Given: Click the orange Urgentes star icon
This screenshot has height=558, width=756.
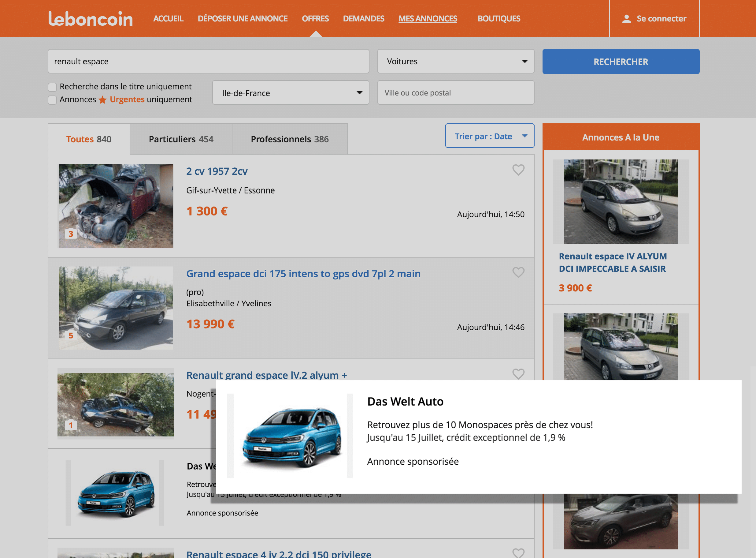Looking at the screenshot, I should pyautogui.click(x=102, y=100).
